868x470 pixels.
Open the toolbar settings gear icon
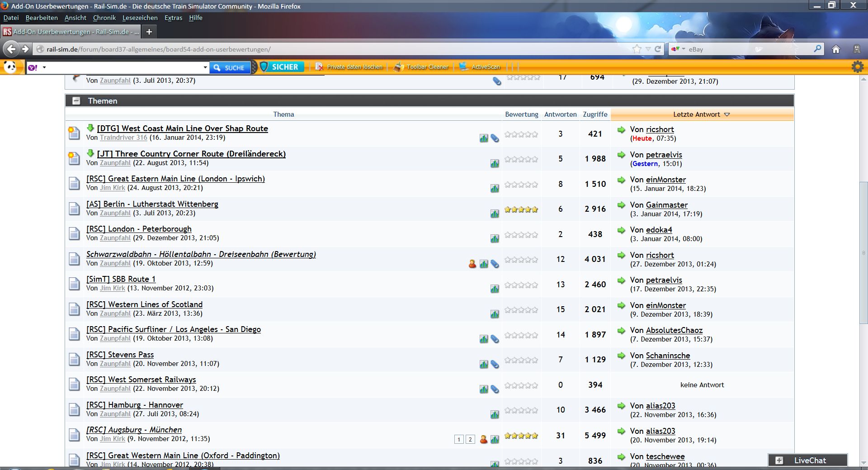tap(857, 67)
